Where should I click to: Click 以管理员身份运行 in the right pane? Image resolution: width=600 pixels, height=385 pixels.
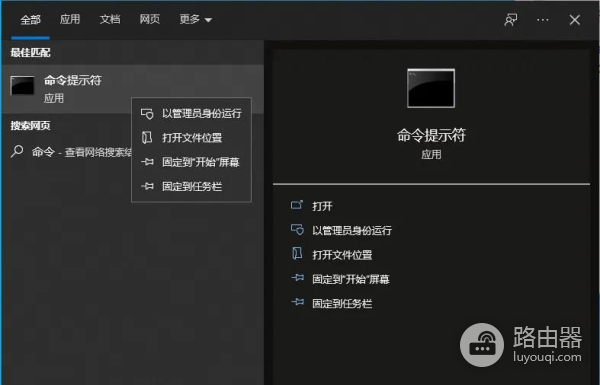pos(352,230)
